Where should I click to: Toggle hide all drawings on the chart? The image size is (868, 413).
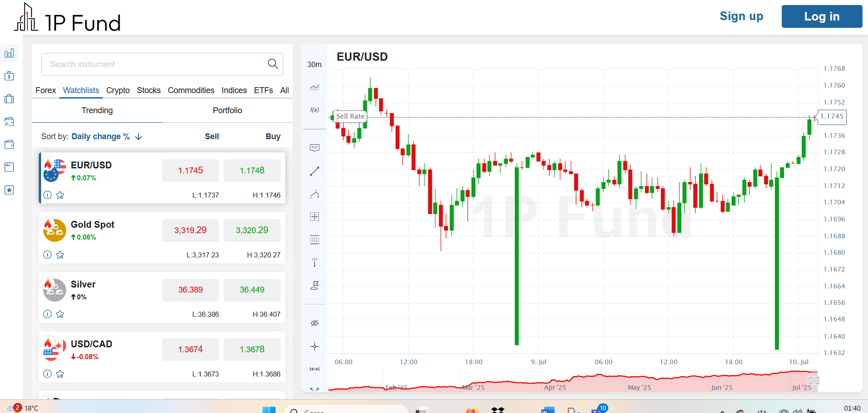314,323
